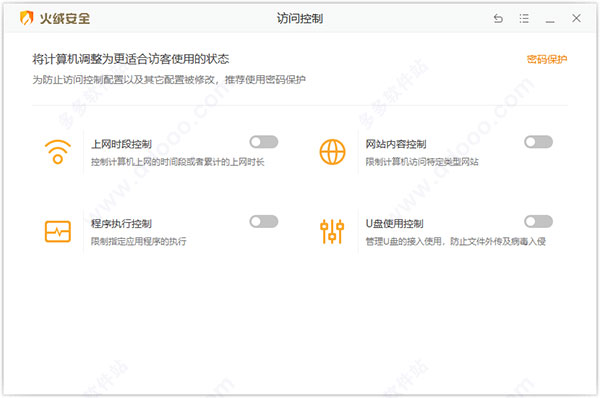Open the list menu icon in title bar

(524, 18)
